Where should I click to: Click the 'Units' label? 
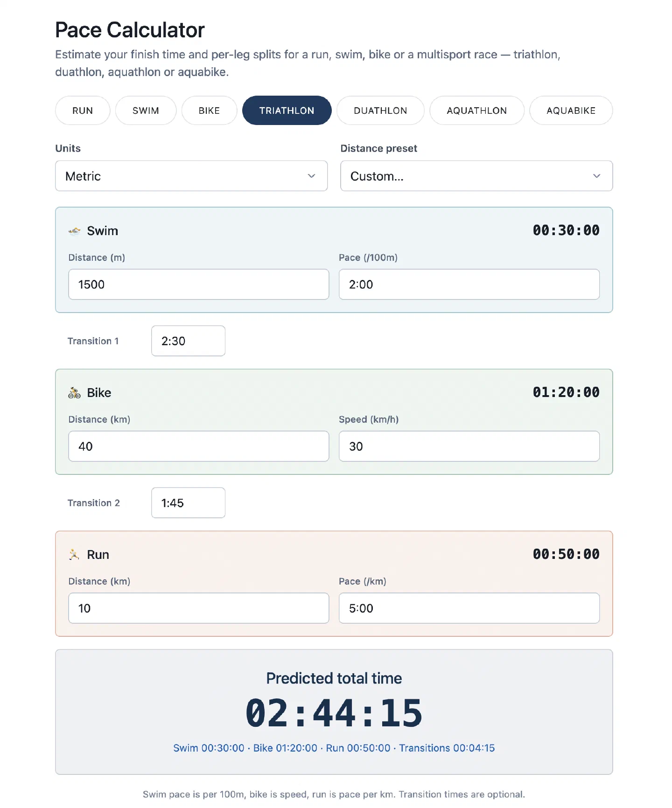click(x=68, y=148)
